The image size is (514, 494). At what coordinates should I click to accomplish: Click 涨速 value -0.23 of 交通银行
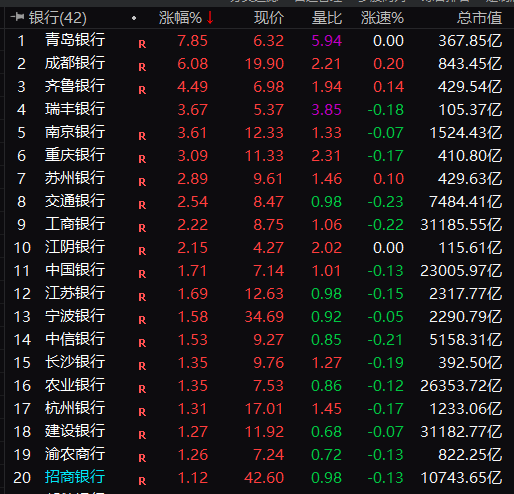(x=386, y=202)
